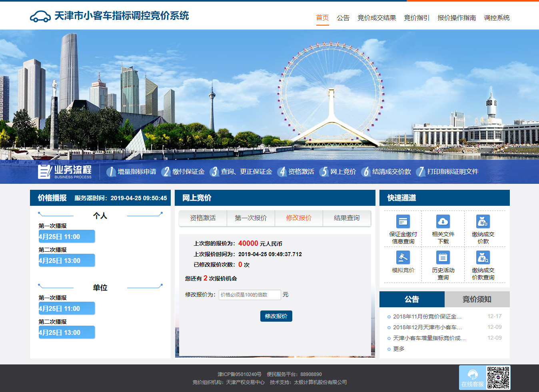Viewport: 539px width, 392px height.
Task: Click the car logo icon in header
Action: click(x=40, y=16)
